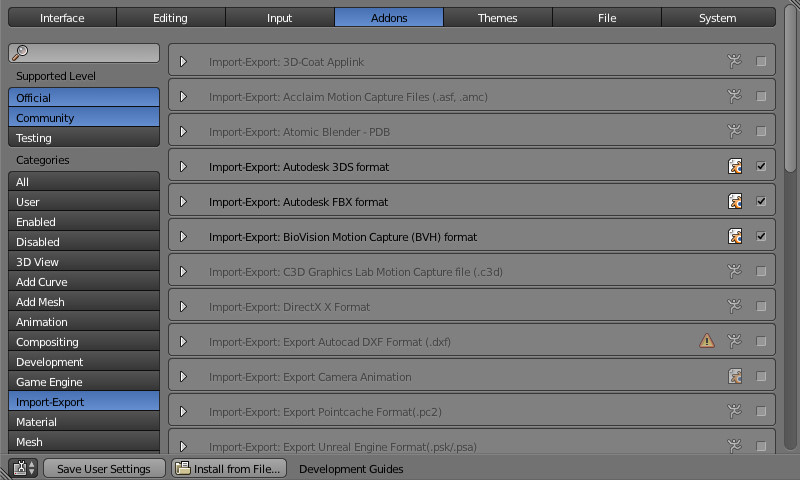This screenshot has height=480, width=800.
Task: Click the Install from File button
Action: click(229, 469)
